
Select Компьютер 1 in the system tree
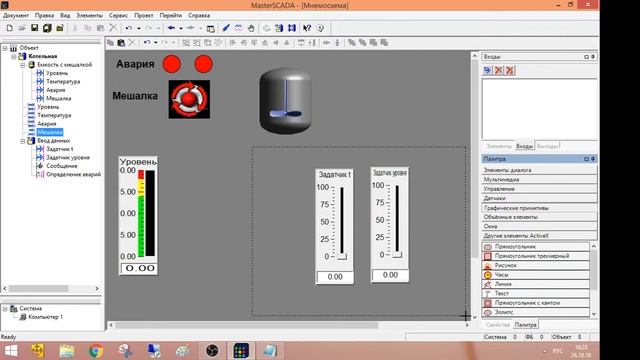[x=46, y=317]
